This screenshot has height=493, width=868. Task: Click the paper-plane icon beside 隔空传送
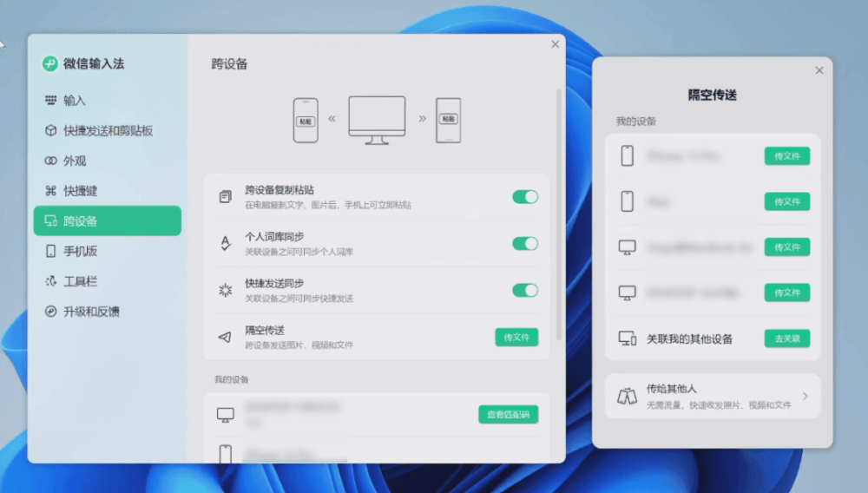226,337
